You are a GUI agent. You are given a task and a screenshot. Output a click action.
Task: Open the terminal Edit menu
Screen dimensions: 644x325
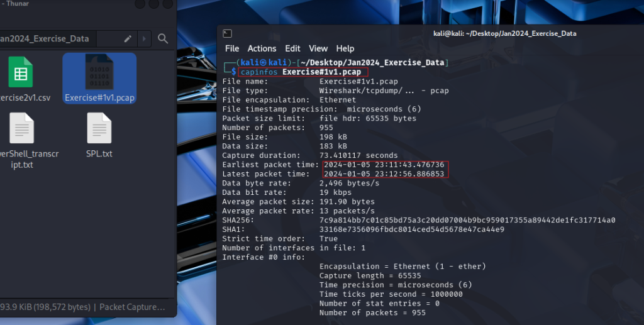292,48
